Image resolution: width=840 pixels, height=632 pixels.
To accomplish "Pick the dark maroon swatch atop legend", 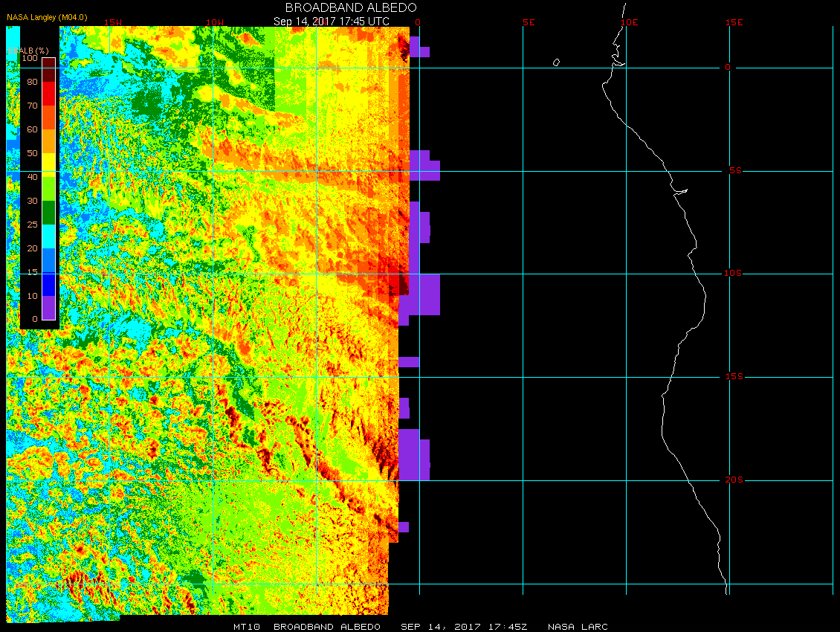I will pyautogui.click(x=49, y=70).
